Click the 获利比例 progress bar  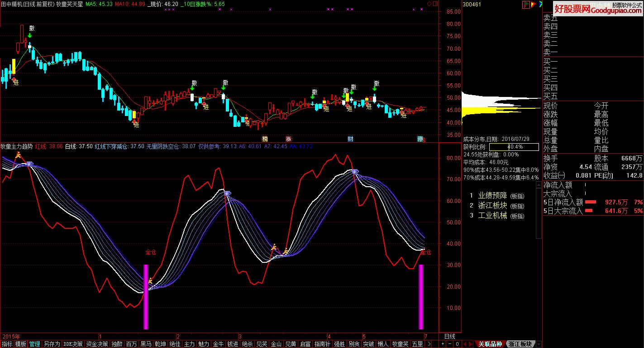click(514, 147)
